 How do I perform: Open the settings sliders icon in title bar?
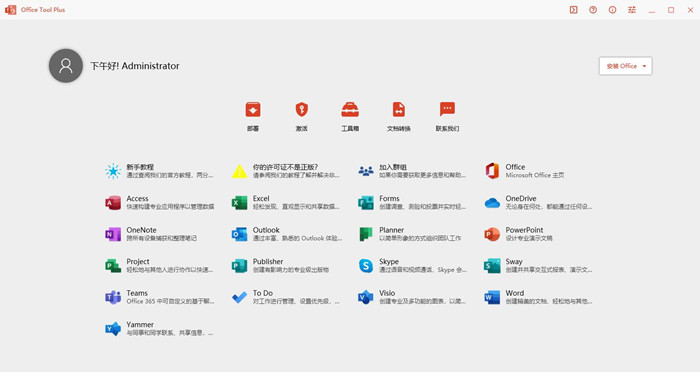(x=632, y=10)
